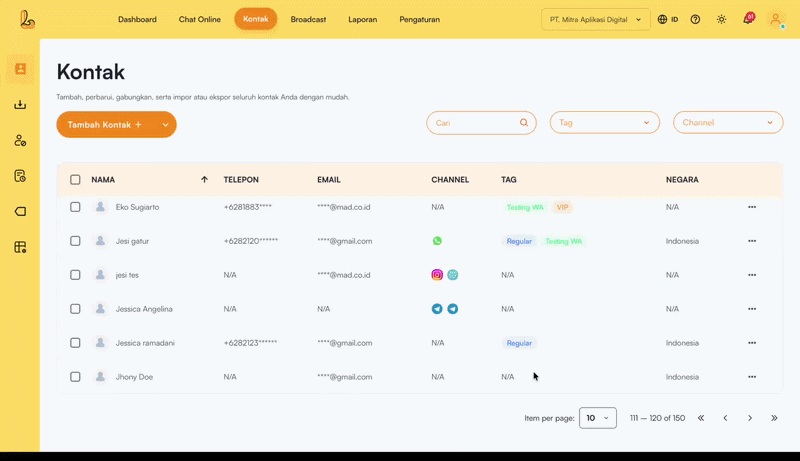The width and height of the screenshot is (800, 461).
Task: Open three-dot menu for Eko Sugiarto
Action: point(752,207)
